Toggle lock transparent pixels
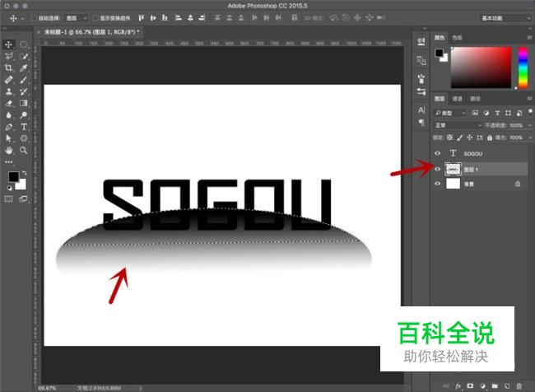 (449, 138)
